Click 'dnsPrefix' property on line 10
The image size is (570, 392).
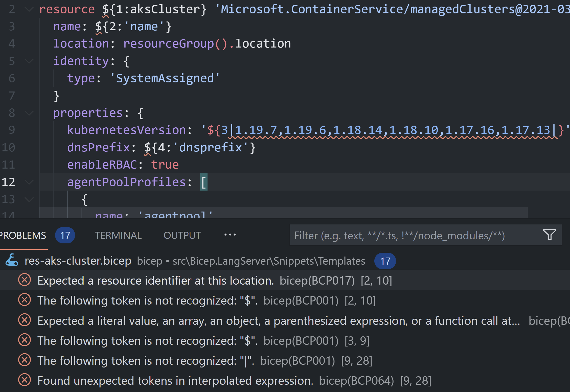point(99,148)
